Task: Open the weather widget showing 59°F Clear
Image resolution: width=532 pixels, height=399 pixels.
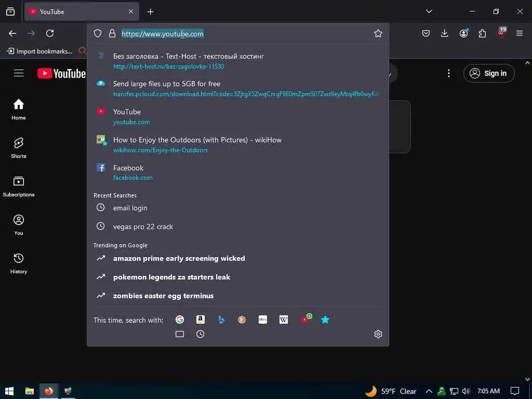Action: [391, 391]
